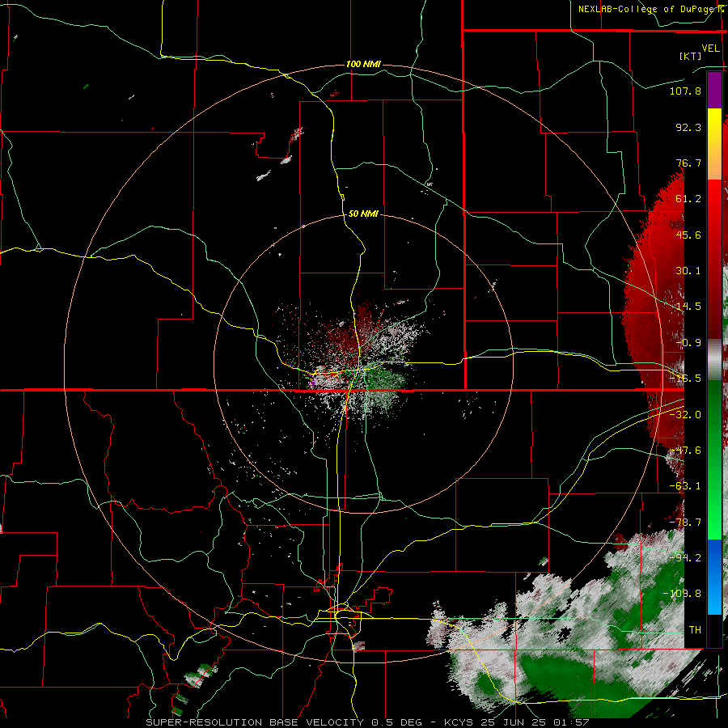
Task: Click the 107.8 legend value
Action: pos(685,91)
